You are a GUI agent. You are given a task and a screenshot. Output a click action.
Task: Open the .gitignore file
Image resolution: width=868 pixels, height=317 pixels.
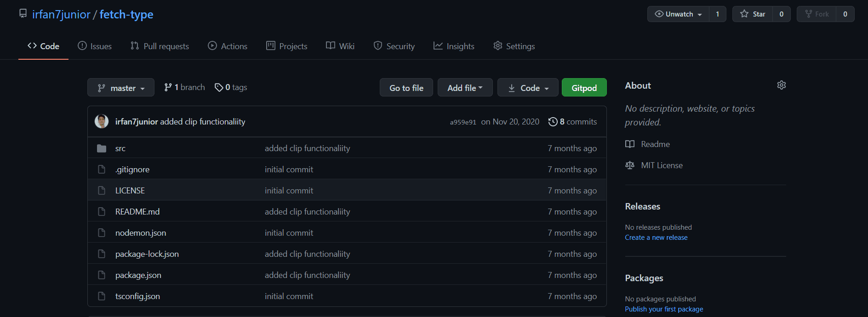pyautogui.click(x=132, y=170)
